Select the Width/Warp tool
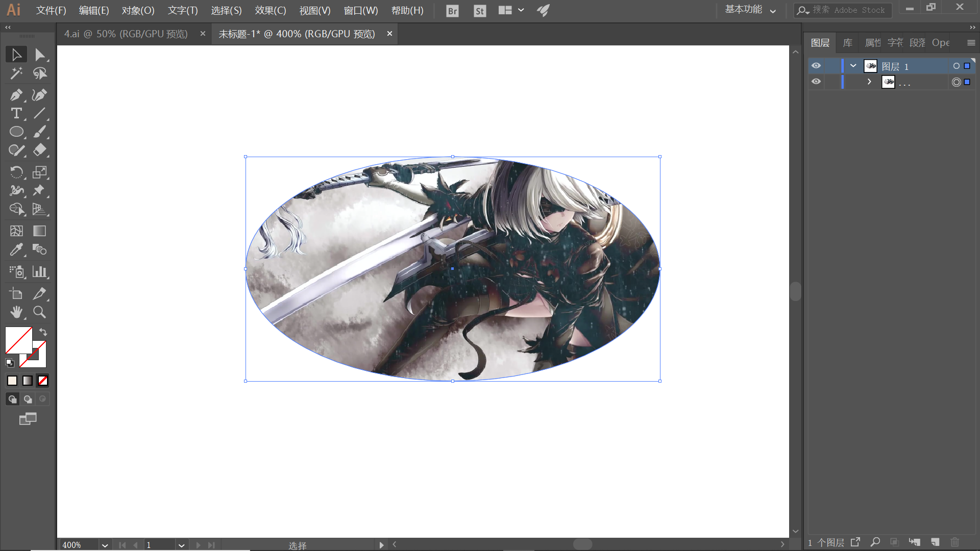The height and width of the screenshot is (551, 980). point(16,190)
